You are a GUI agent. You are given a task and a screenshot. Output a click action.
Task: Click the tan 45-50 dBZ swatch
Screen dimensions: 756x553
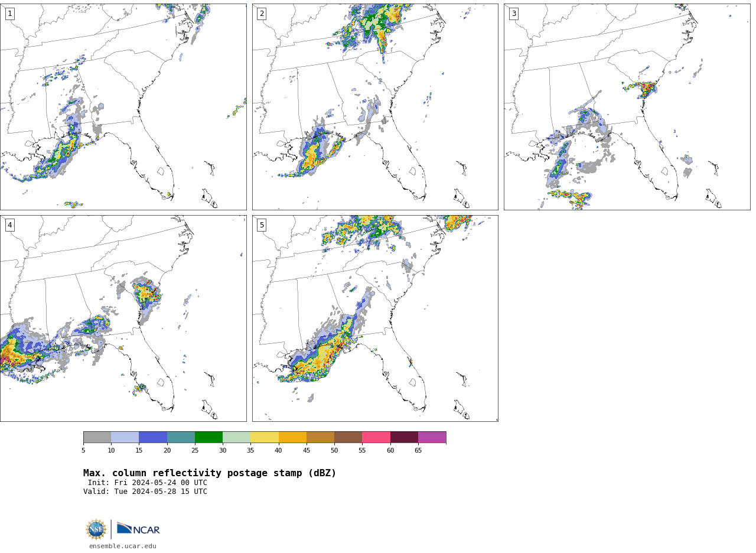[320, 437]
